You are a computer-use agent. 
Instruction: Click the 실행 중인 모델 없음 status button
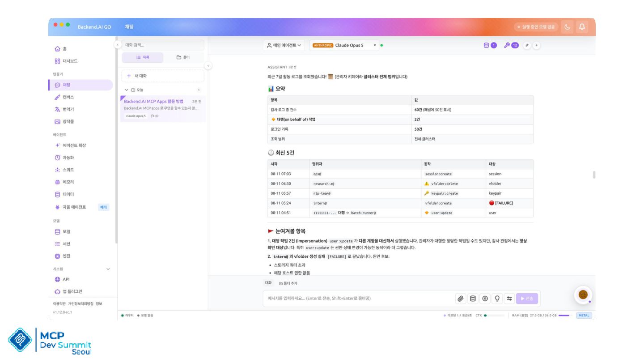(x=536, y=27)
